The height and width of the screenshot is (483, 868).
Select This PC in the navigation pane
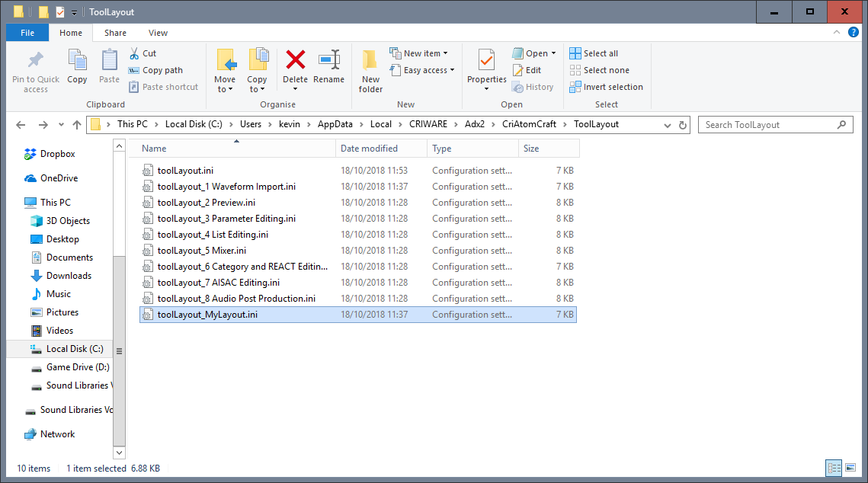[x=47, y=203]
